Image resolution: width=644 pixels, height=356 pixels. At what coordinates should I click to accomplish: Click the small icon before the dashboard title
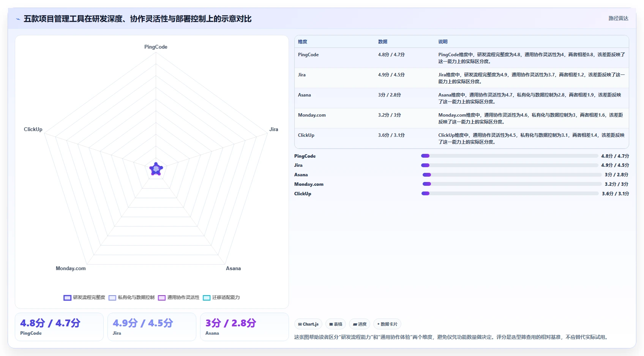pyautogui.click(x=18, y=19)
